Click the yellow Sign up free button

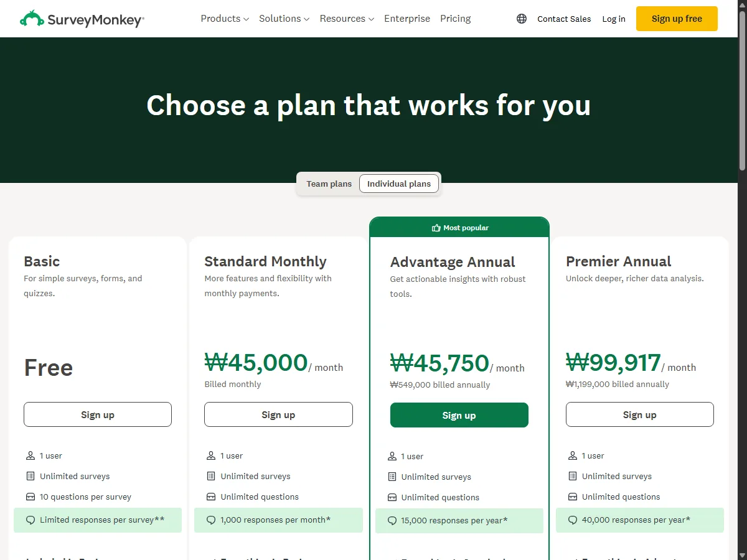677,19
